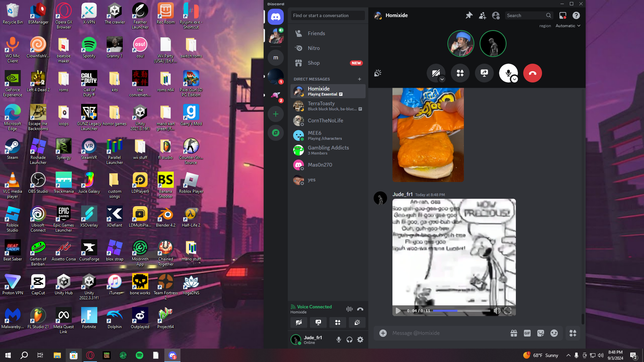Open User Settings gear icon
This screenshot has height=362, width=644.
(360, 340)
